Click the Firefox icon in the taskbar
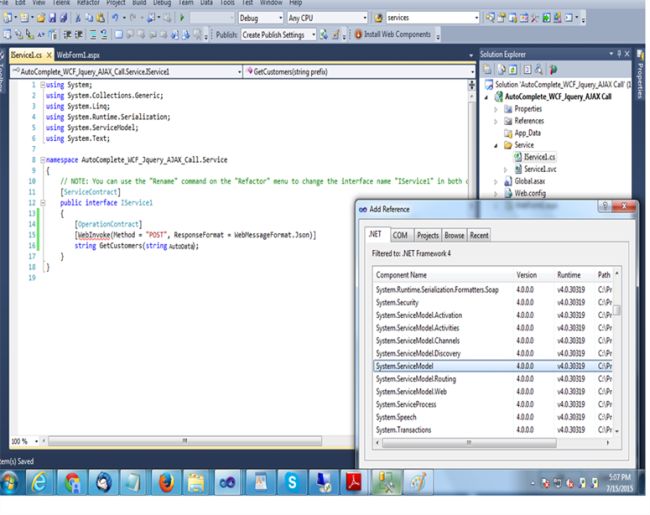 (167, 483)
